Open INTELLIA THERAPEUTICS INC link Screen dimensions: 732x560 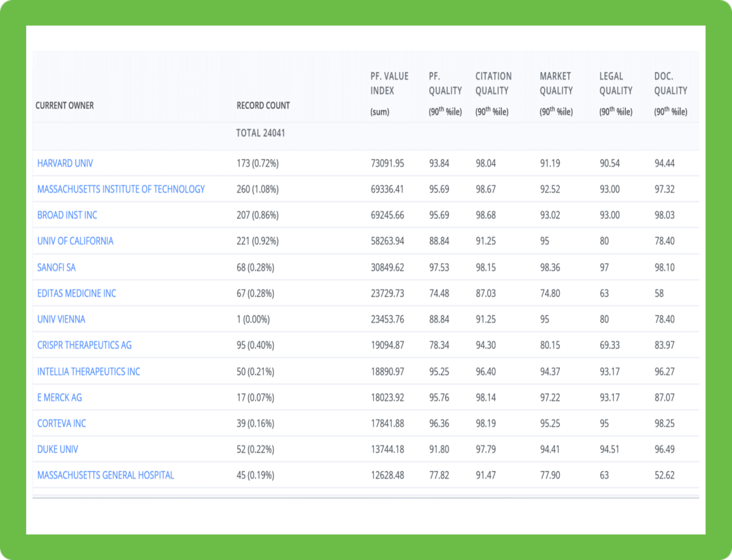pyautogui.click(x=89, y=372)
